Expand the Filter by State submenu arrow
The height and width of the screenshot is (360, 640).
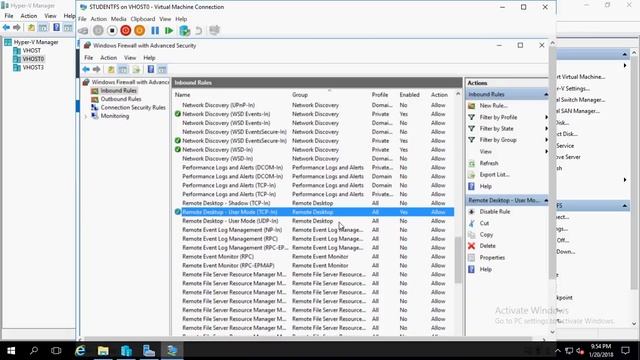(x=546, y=129)
